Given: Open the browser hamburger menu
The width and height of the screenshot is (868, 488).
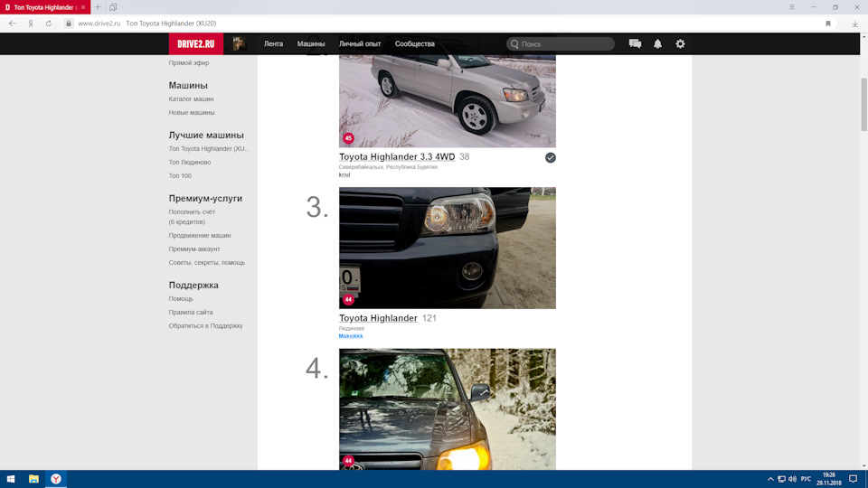Looking at the screenshot, I should (792, 7).
